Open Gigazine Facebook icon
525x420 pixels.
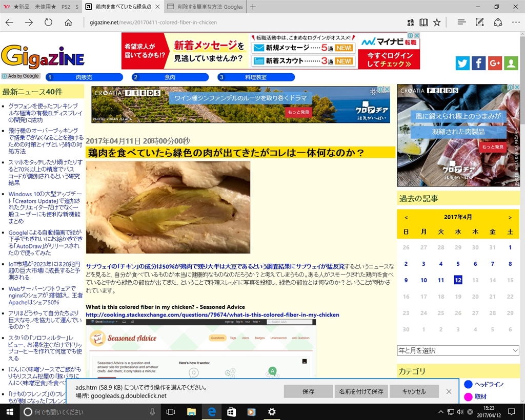(478, 63)
